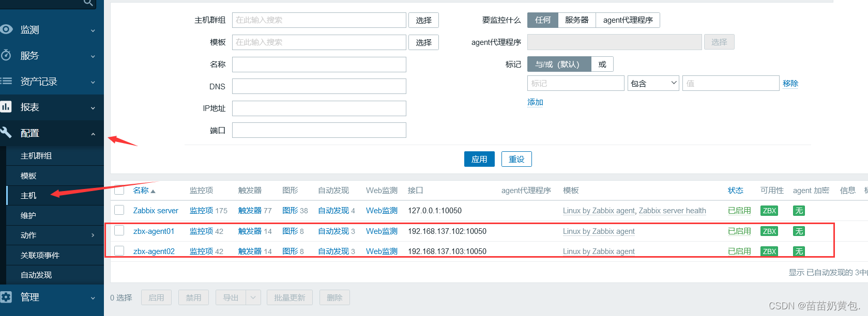Image resolution: width=868 pixels, height=316 pixels.
Task: Expand the 报表 menu chevron
Action: click(x=93, y=108)
